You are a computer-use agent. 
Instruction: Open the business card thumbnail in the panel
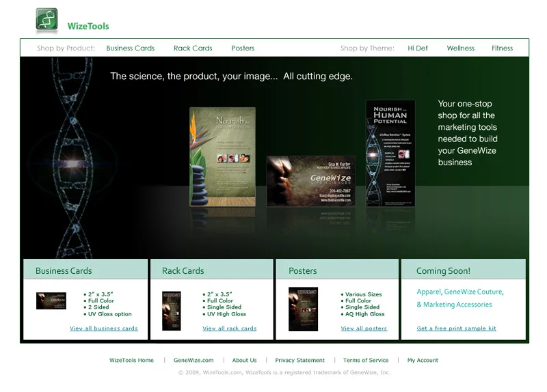(51, 300)
